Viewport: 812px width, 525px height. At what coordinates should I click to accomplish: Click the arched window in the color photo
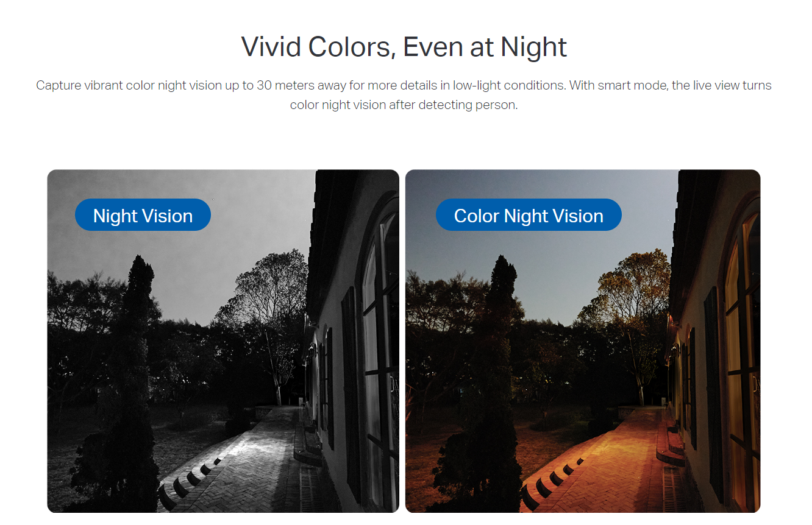[741, 347]
